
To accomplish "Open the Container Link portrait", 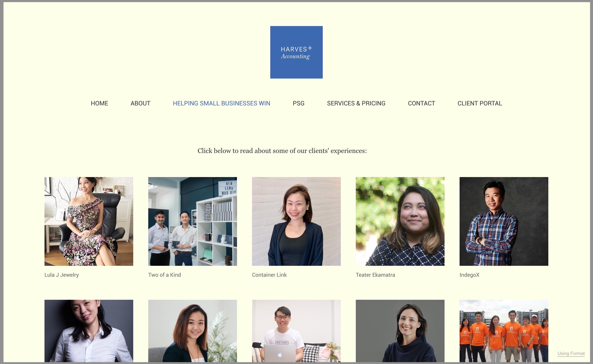I will click(x=296, y=222).
